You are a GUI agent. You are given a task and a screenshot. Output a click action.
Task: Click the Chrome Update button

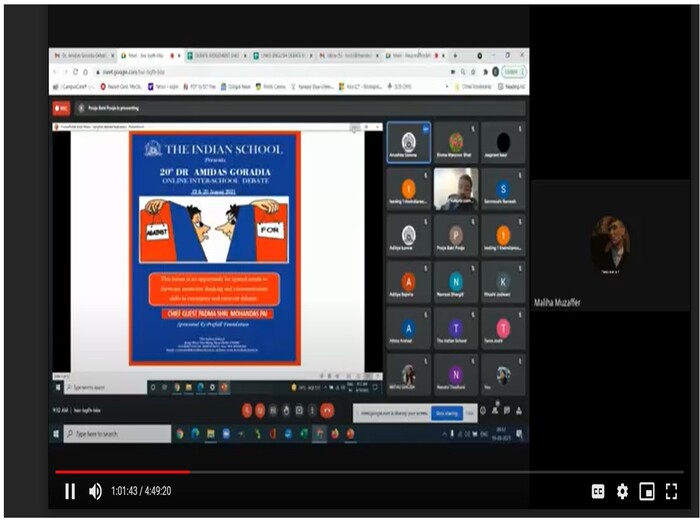click(x=514, y=72)
